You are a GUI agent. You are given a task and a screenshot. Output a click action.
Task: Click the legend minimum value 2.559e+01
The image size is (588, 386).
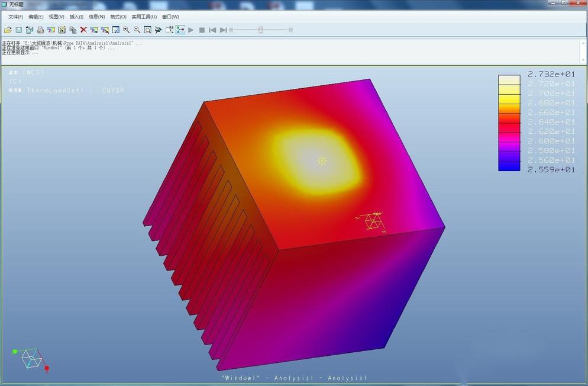(551, 169)
